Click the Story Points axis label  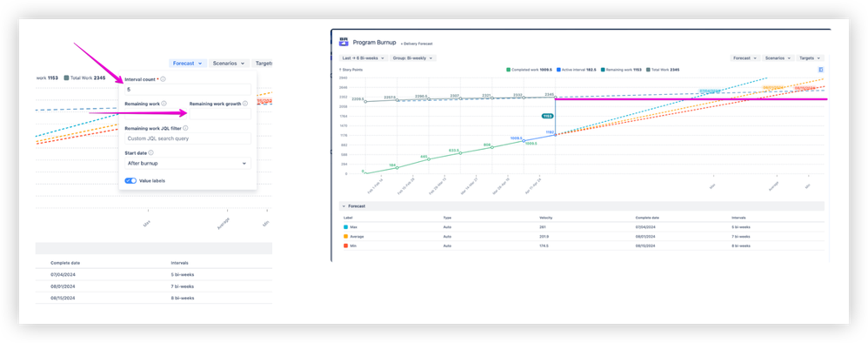[351, 70]
